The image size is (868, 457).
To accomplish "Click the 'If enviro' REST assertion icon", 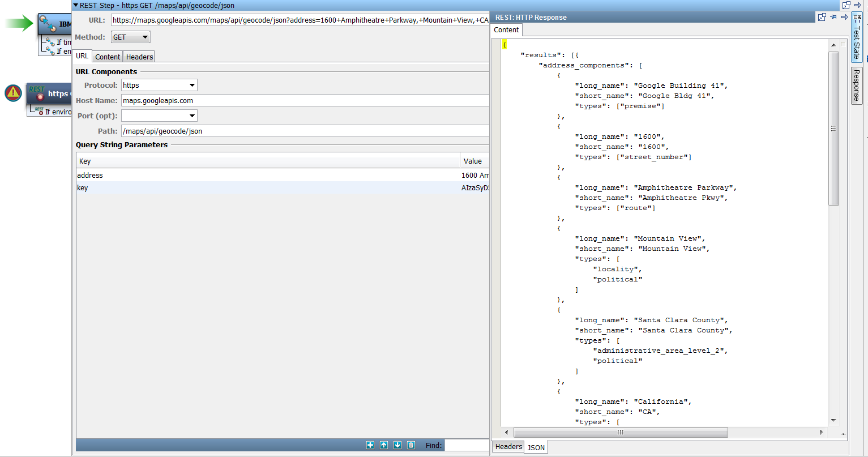I will pos(39,112).
